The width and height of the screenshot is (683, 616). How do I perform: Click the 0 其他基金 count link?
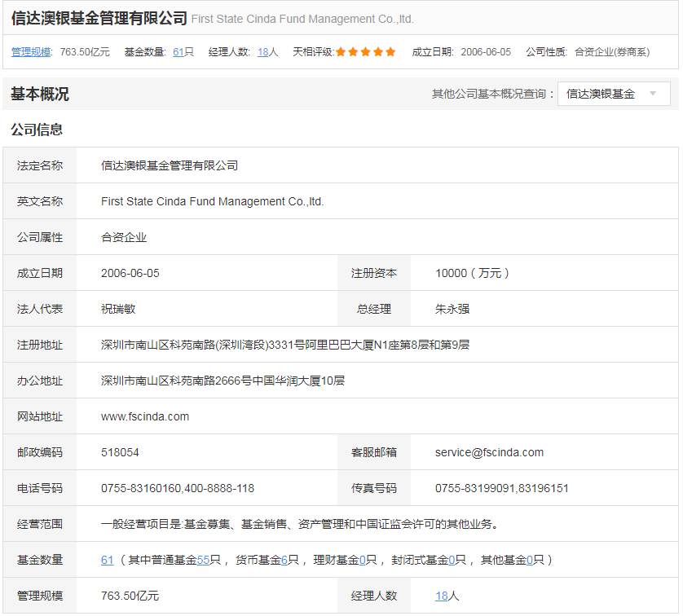(529, 560)
